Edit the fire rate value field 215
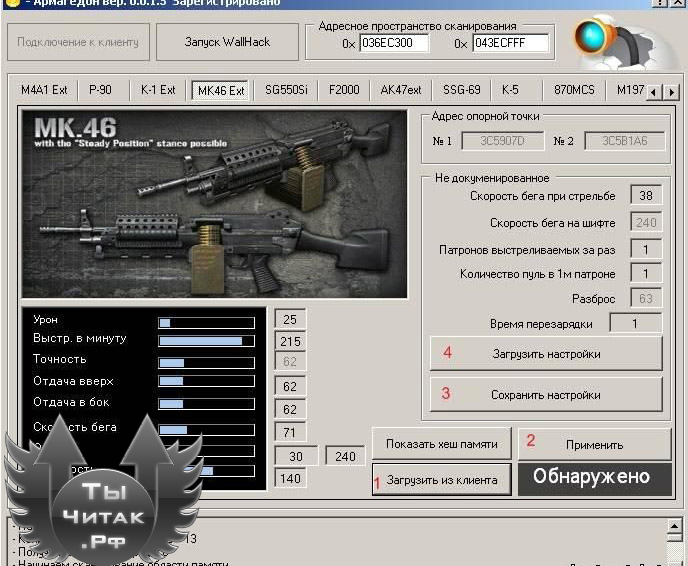 click(290, 341)
